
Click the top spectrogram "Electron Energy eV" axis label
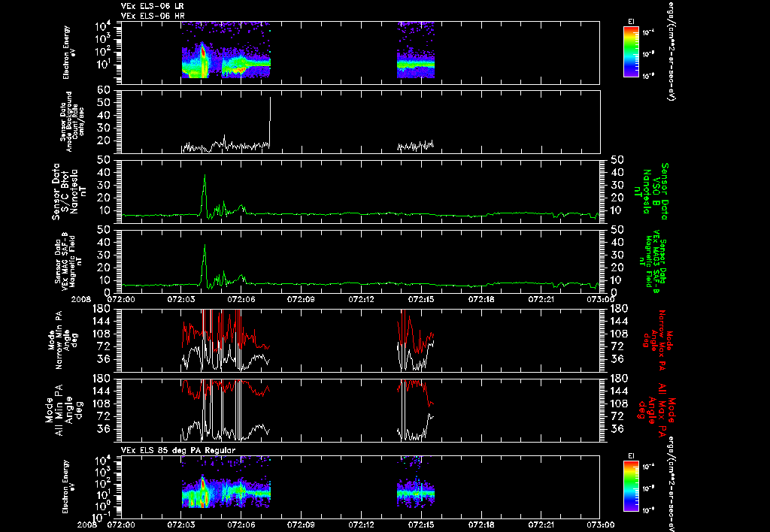[x=69, y=53]
